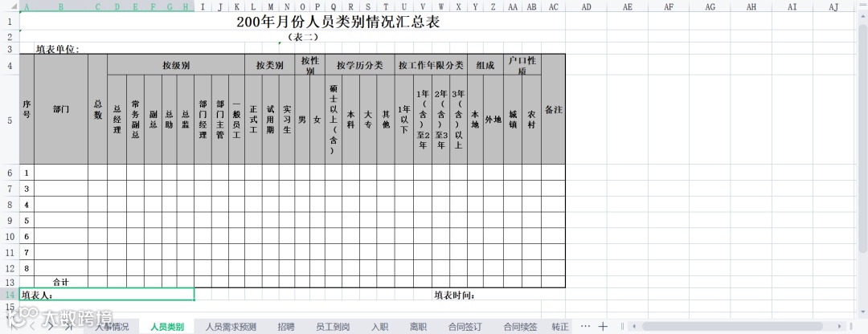
Task: Click the 总经理 column header cell
Action: 117,120
